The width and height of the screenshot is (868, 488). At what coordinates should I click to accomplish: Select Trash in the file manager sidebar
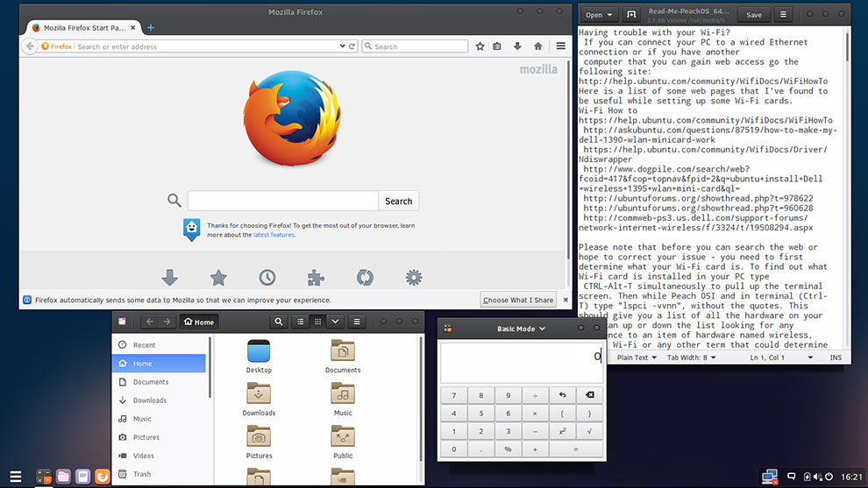[x=160, y=474]
